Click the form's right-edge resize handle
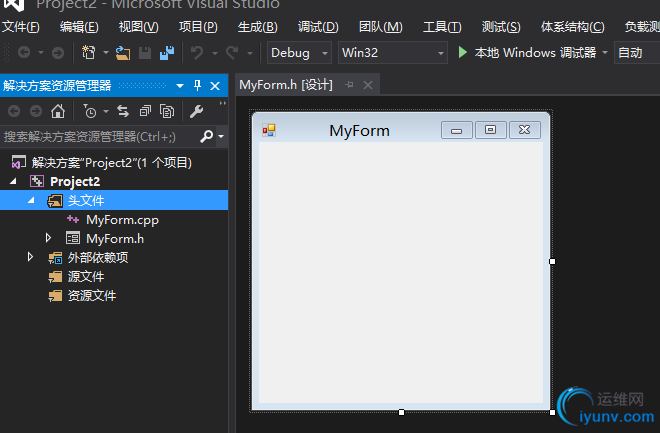660x433 pixels. pyautogui.click(x=552, y=261)
